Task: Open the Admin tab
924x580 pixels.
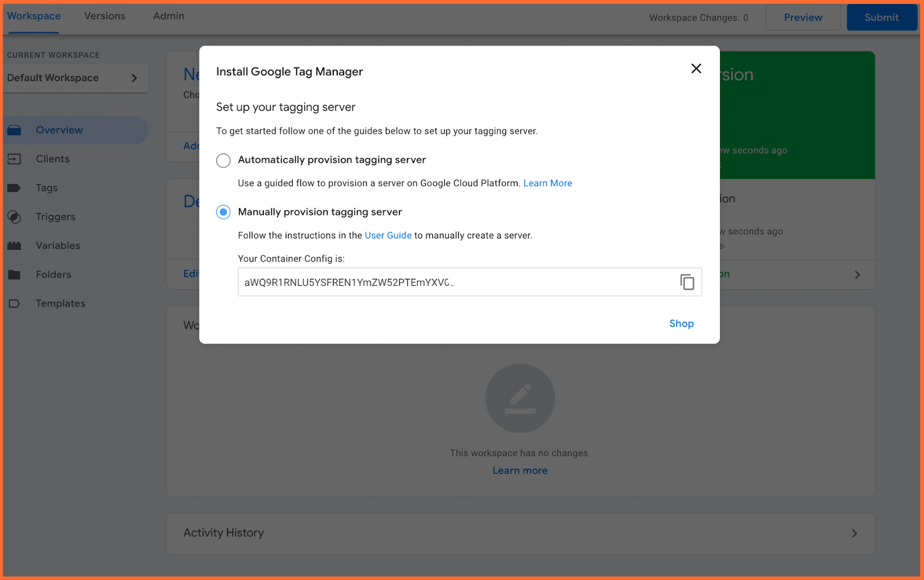Action: [x=168, y=16]
